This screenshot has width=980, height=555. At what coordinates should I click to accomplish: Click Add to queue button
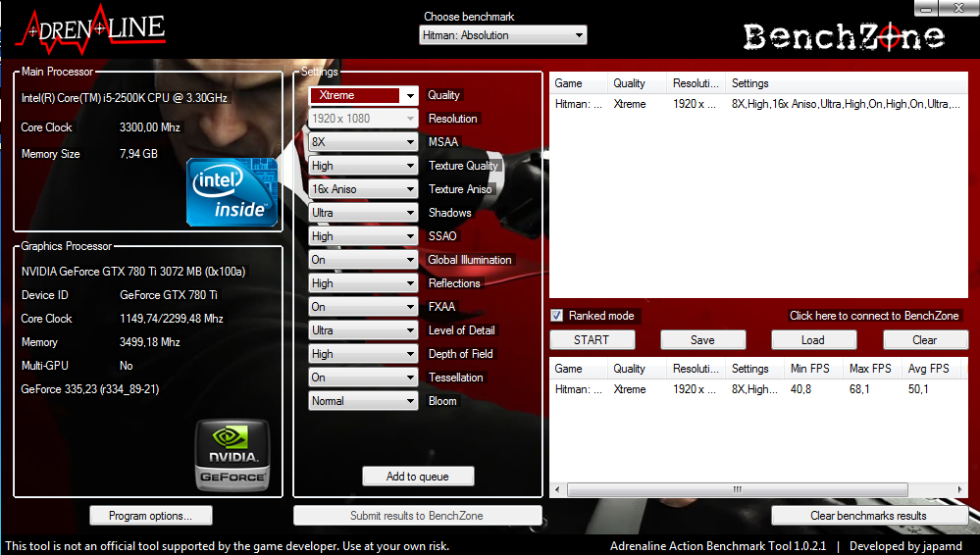(x=418, y=477)
